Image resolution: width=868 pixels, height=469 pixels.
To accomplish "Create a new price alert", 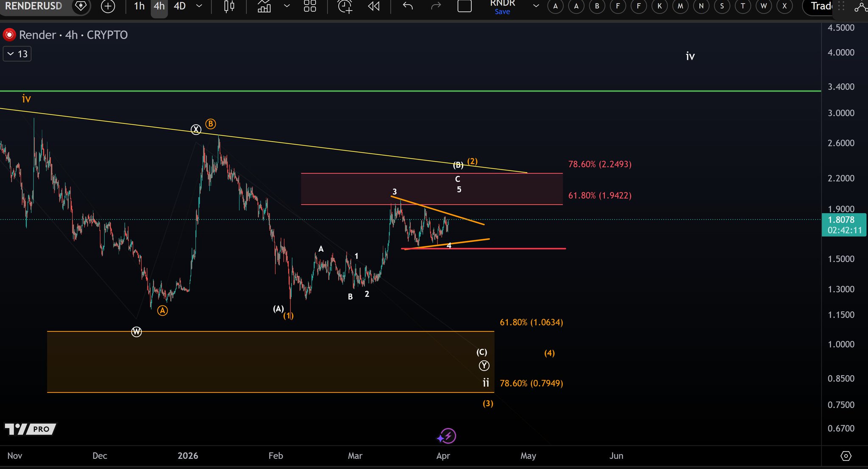I will (345, 6).
